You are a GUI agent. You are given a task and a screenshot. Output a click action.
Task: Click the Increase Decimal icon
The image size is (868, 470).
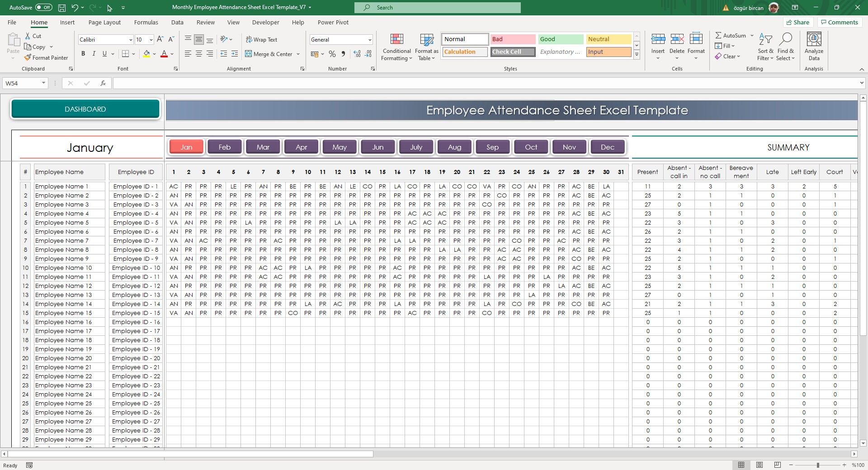click(357, 54)
